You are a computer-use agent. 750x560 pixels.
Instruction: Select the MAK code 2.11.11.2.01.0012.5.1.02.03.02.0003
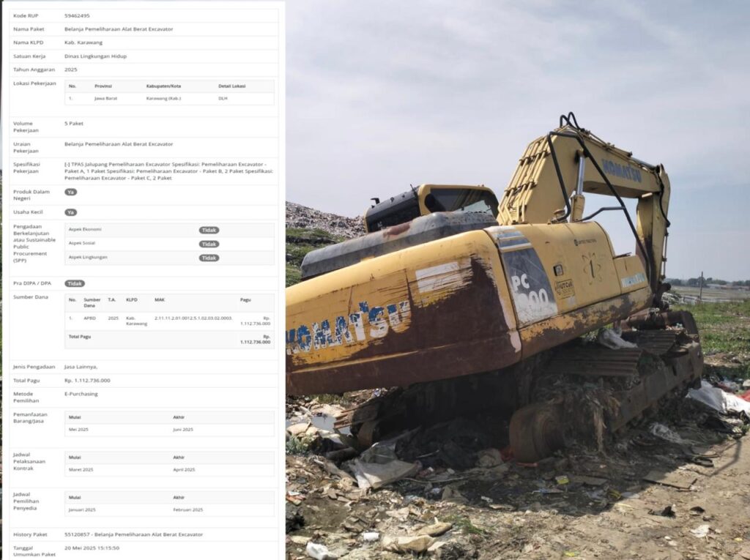[193, 318]
